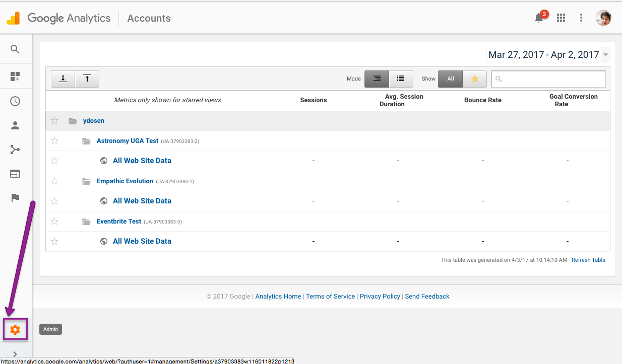Click globe icon for Astronomy UGA Test view

click(x=104, y=161)
